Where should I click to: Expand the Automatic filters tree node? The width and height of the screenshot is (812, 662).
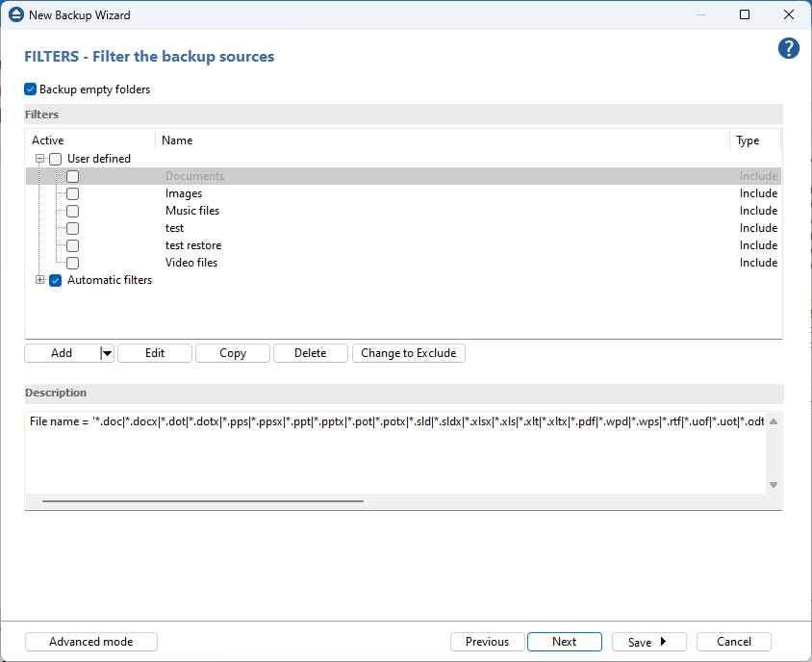(x=40, y=280)
